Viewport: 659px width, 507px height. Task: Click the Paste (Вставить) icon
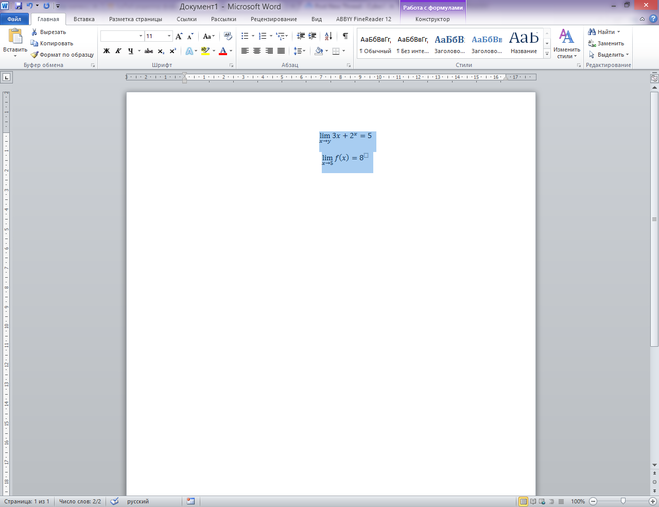tap(15, 37)
